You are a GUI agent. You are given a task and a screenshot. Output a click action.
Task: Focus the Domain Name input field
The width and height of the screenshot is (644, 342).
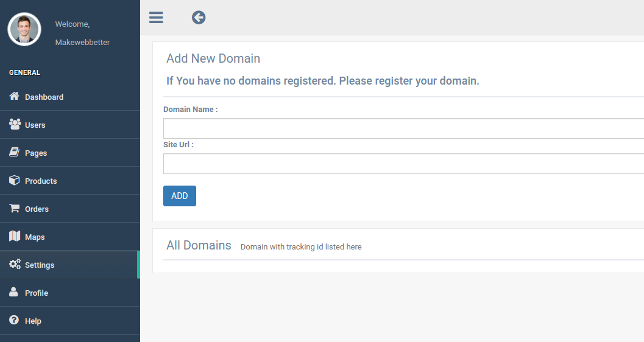(404, 128)
